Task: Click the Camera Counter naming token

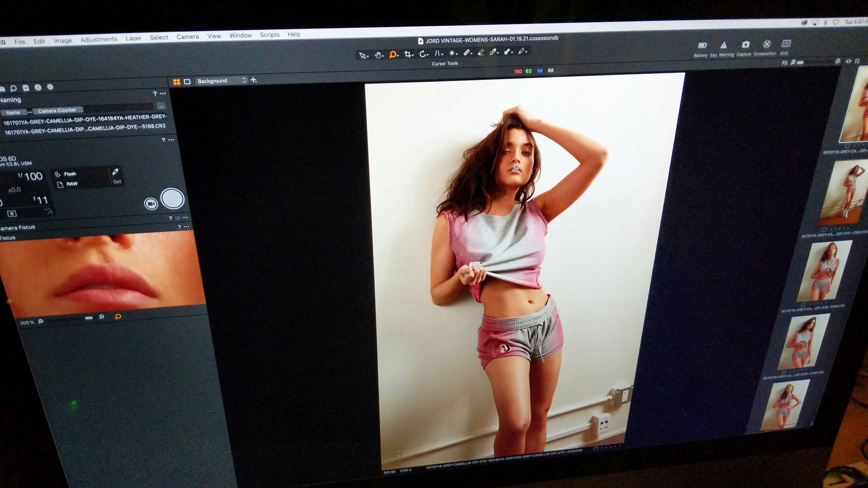Action: (57, 110)
